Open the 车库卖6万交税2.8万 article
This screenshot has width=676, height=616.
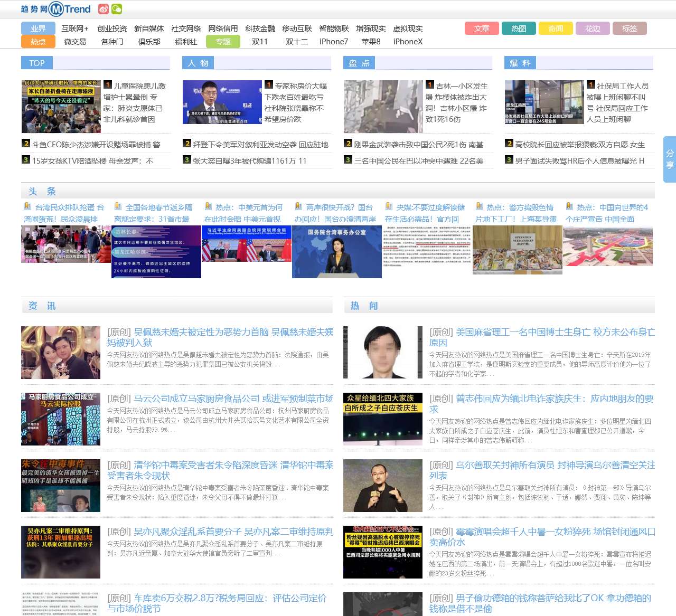[217, 603]
